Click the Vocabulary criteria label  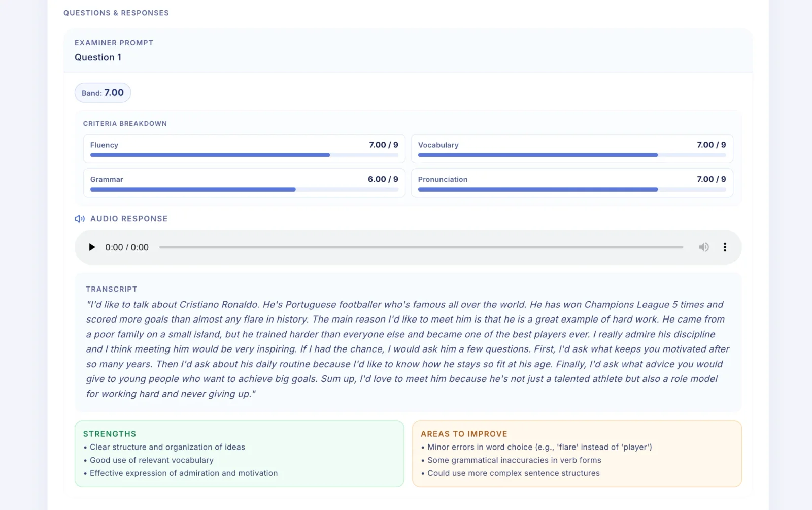point(438,145)
